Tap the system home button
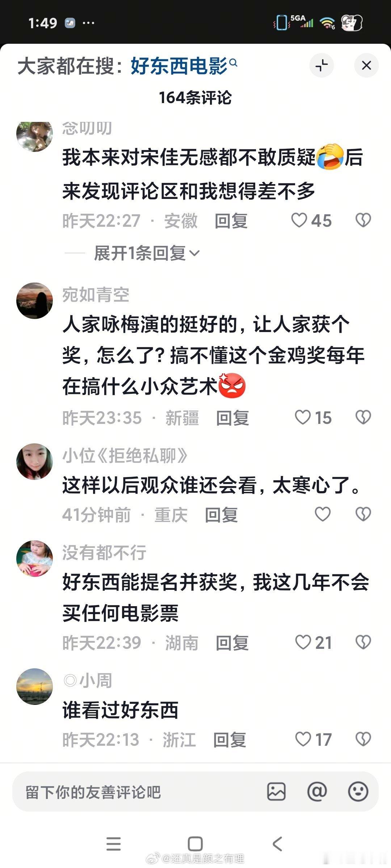 (195, 844)
